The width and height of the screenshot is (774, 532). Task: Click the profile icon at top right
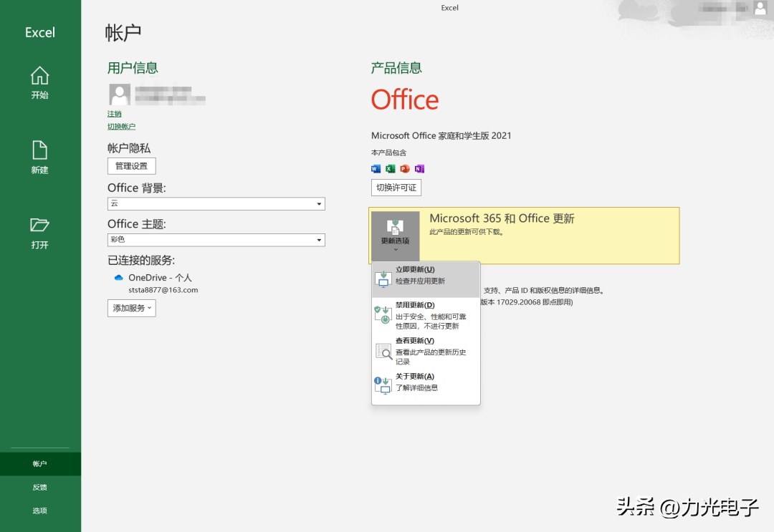[760, 7]
